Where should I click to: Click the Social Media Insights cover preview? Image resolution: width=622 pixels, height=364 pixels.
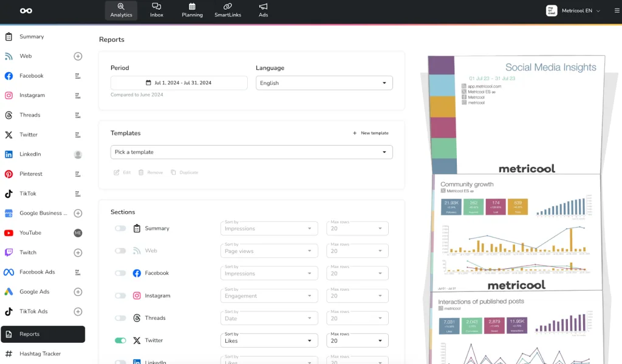pyautogui.click(x=516, y=115)
